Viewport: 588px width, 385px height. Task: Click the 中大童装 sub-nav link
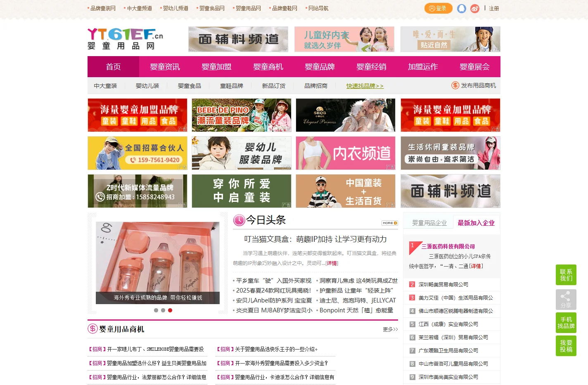tap(105, 86)
